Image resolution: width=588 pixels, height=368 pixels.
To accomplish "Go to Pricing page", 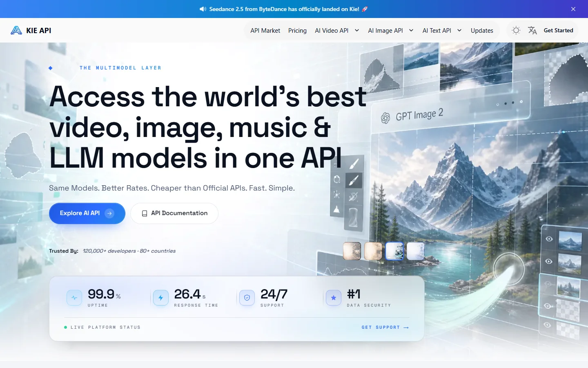I will click(x=297, y=31).
